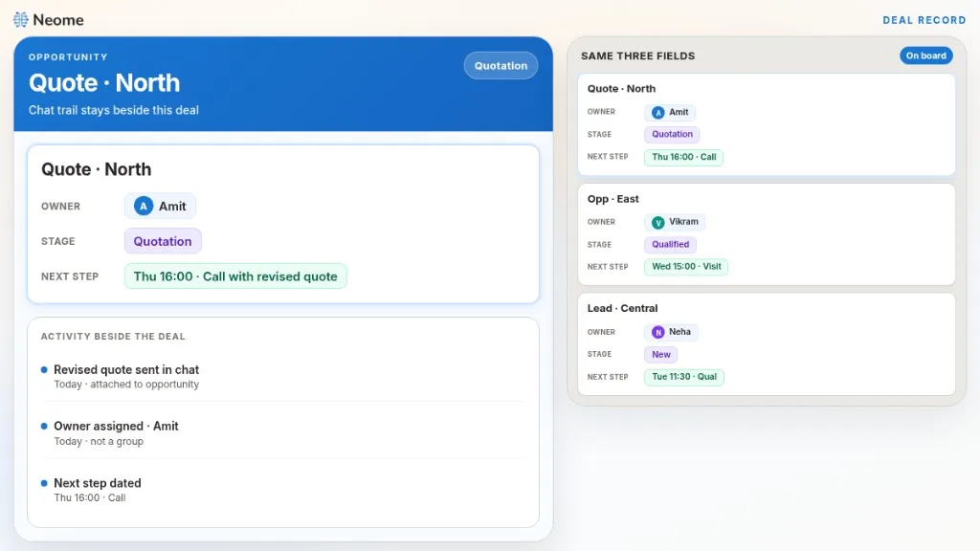Click the Neha owner chip
Viewport: 980px width, 551px height.
pyautogui.click(x=671, y=332)
